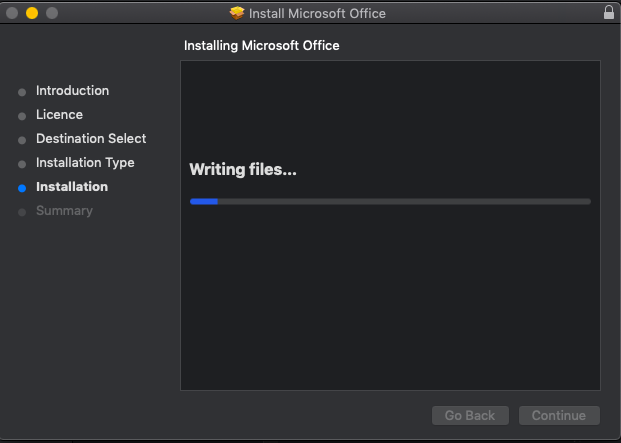
Task: Click the blue installation progress bar
Action: (390, 201)
